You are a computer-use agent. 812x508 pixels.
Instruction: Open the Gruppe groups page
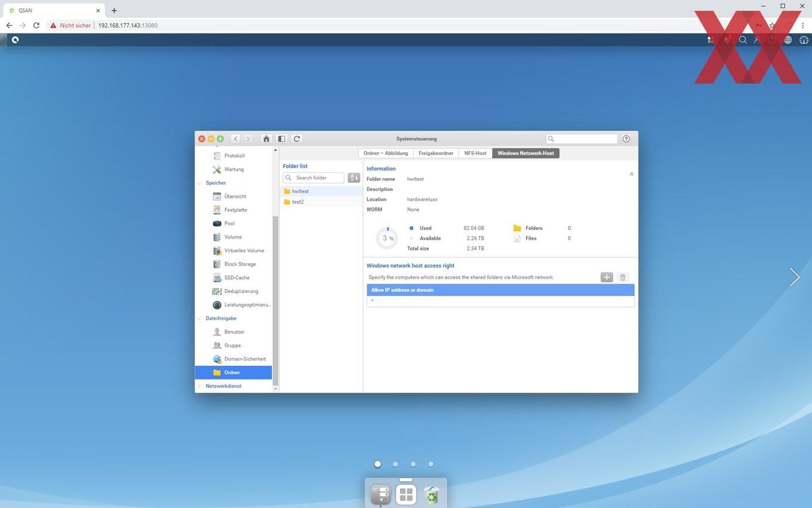233,345
